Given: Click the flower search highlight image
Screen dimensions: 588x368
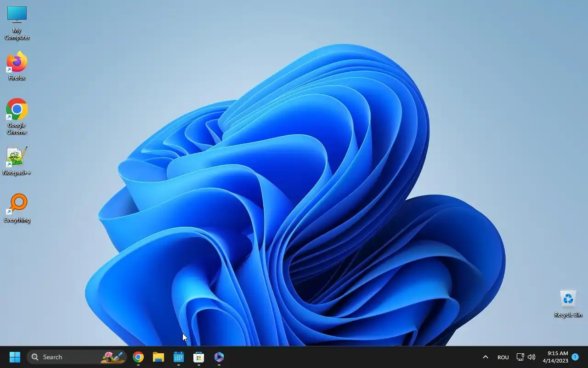Looking at the screenshot, I should 113,357.
